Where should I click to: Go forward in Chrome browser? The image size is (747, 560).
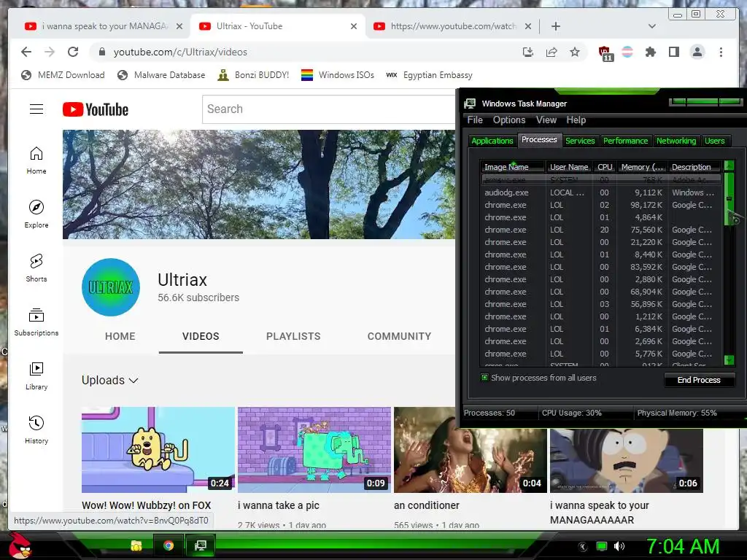click(50, 52)
